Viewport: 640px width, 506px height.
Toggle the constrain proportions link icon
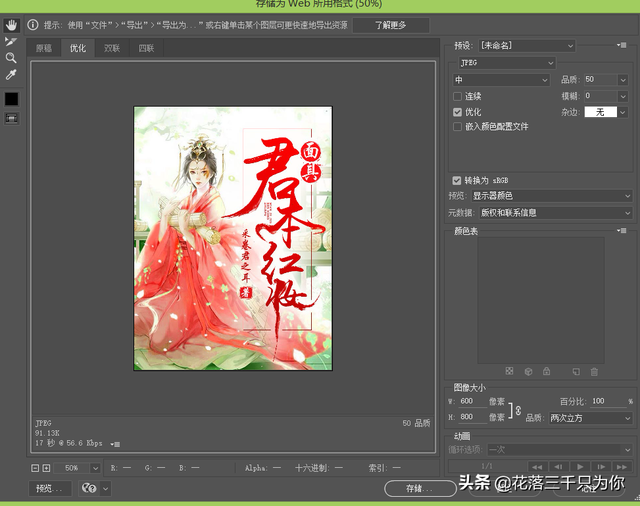click(x=518, y=410)
